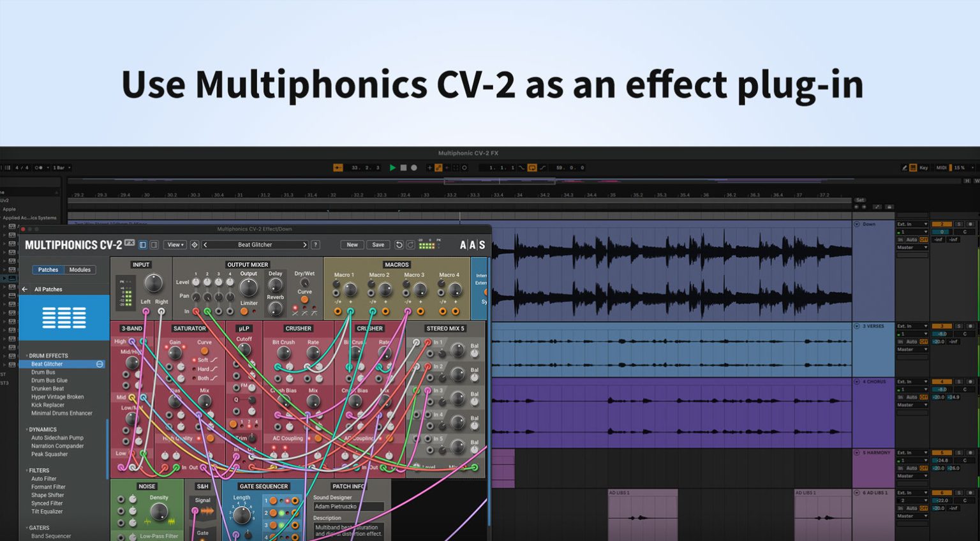Open the View dropdown in Multiphonics
This screenshot has height=541, width=980.
174,244
